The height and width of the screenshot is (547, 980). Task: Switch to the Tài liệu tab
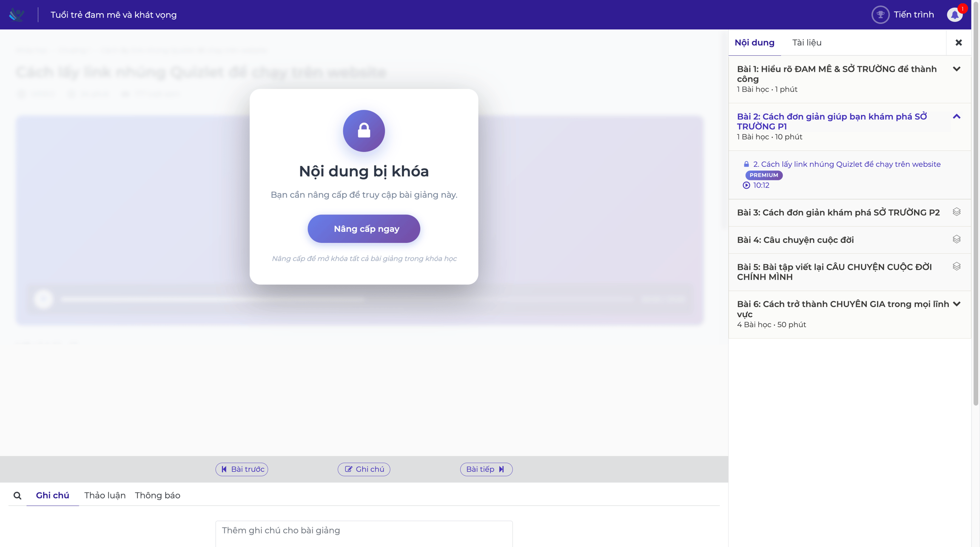pos(806,43)
